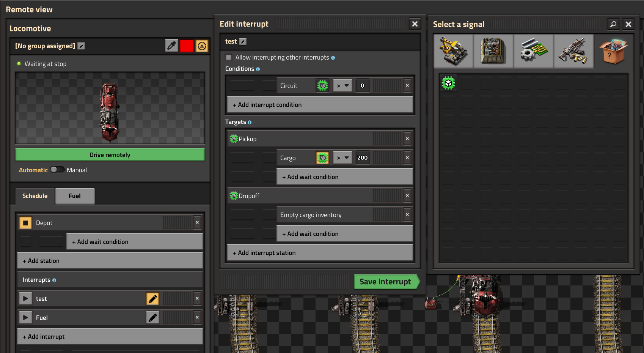Edit the test interrupt with pencil icon
644x353 pixels.
(152, 299)
